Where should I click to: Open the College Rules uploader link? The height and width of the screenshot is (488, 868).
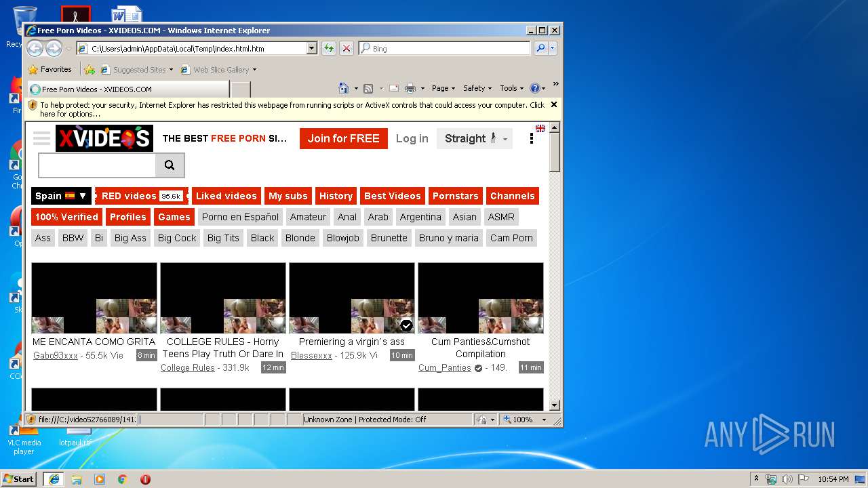click(x=188, y=367)
